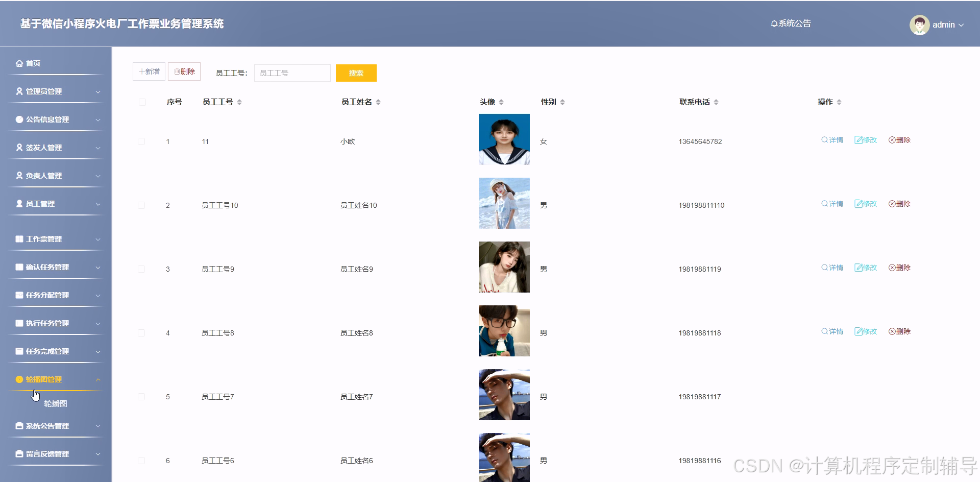The height and width of the screenshot is (482, 980).
Task: Expand 员工管理 chevron arrow
Action: click(98, 204)
